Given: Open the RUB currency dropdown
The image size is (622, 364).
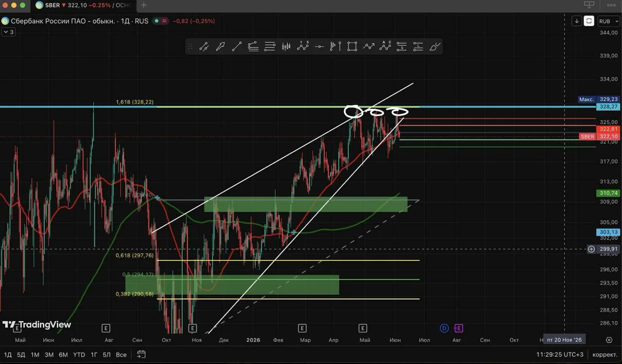Looking at the screenshot, I should pos(609,21).
